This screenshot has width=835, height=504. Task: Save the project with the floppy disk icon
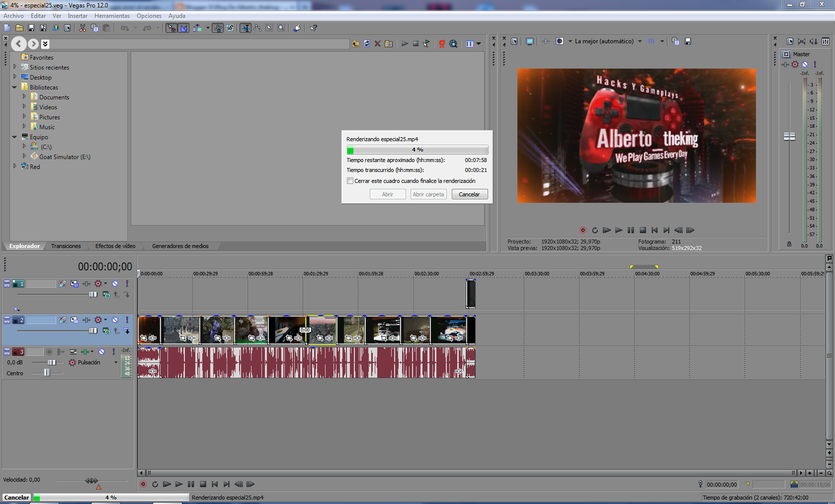(x=31, y=28)
